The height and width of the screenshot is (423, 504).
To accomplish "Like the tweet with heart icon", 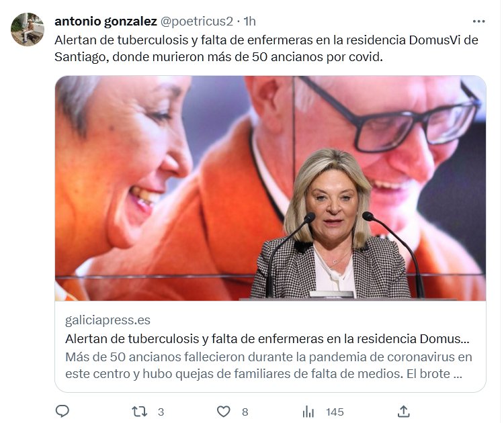I will pos(223,412).
